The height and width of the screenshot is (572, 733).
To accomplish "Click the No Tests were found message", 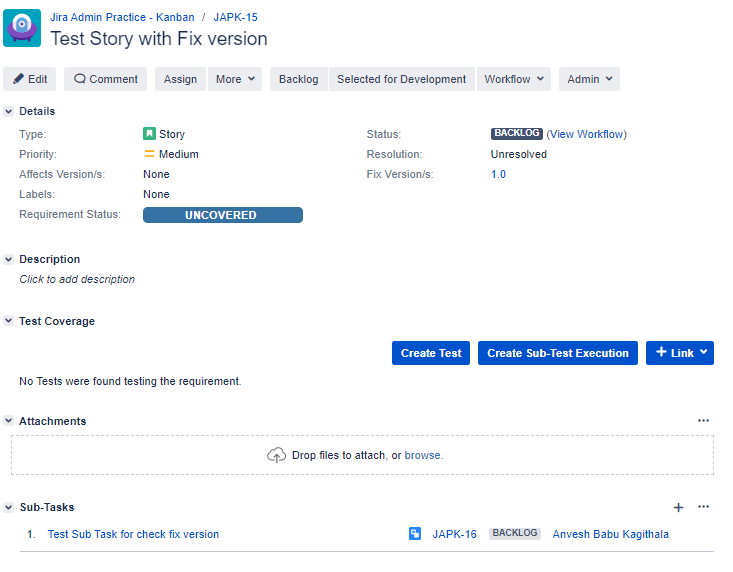I will click(x=130, y=381).
